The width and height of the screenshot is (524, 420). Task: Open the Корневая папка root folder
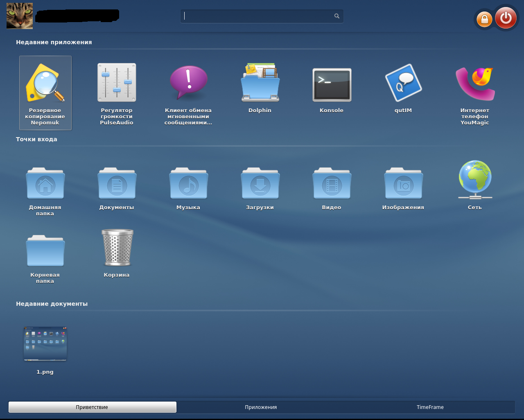pyautogui.click(x=45, y=251)
